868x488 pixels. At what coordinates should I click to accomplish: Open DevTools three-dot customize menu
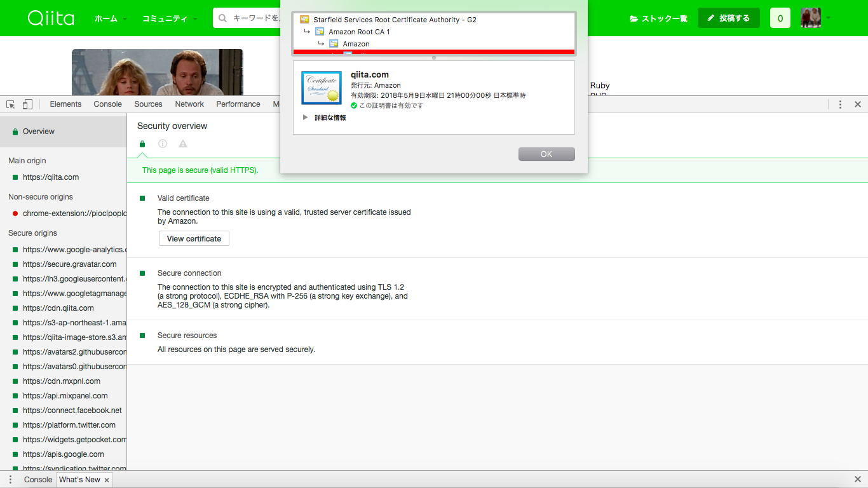[x=840, y=104]
